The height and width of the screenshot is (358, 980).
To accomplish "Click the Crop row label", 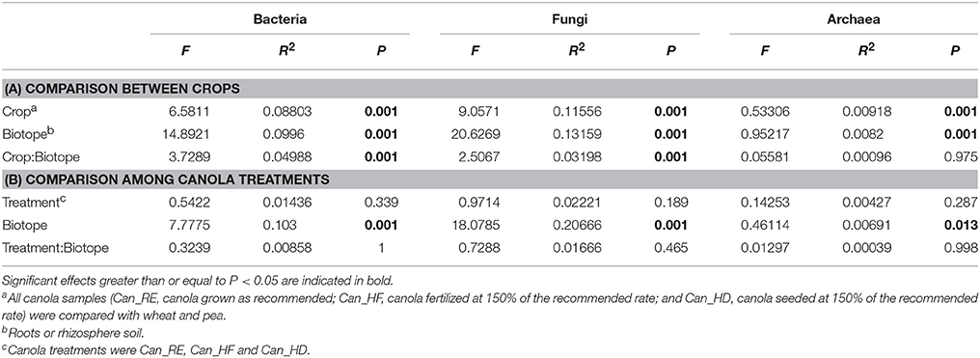I will click(x=18, y=111).
